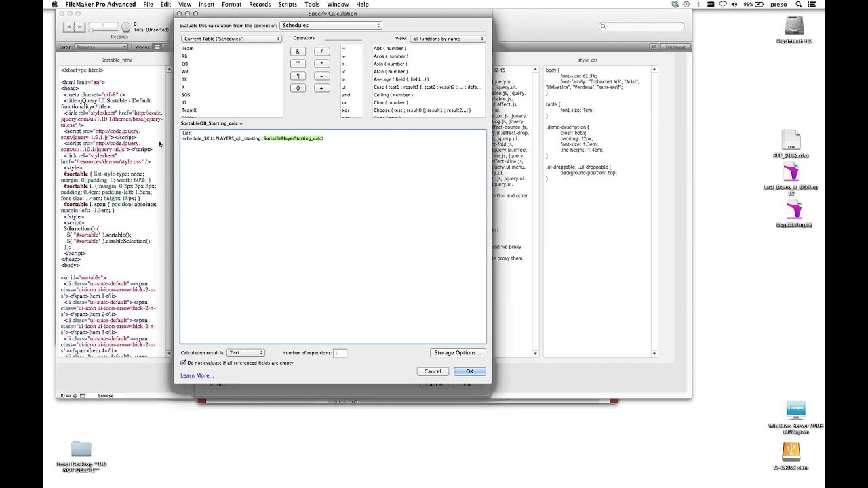Open the Learn More link
868x488 pixels.
pos(197,375)
